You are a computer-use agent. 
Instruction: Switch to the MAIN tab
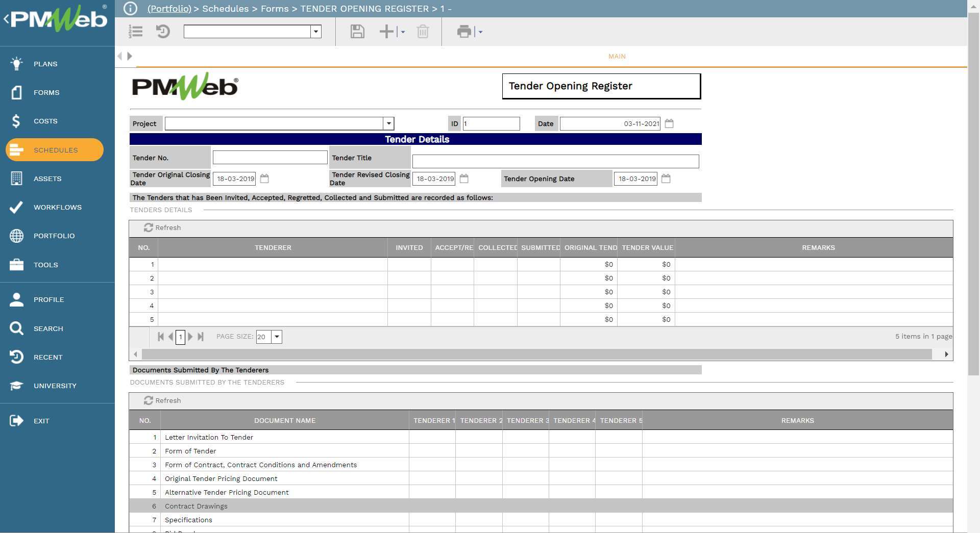coord(617,56)
